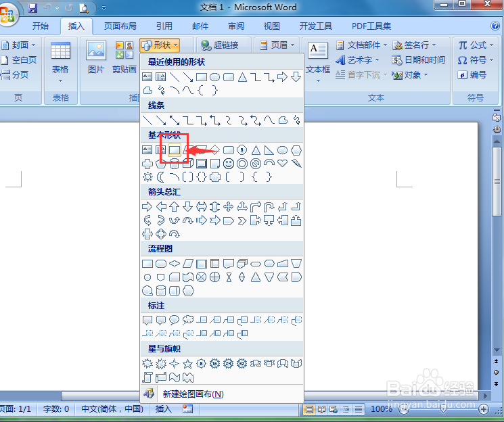Open the Developer Tools (开发工具) tab

pos(316,26)
